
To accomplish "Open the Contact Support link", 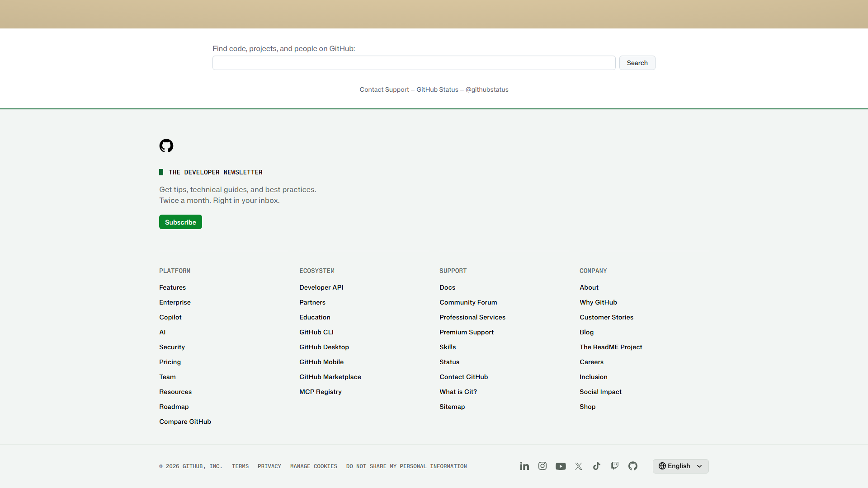I will (x=384, y=89).
